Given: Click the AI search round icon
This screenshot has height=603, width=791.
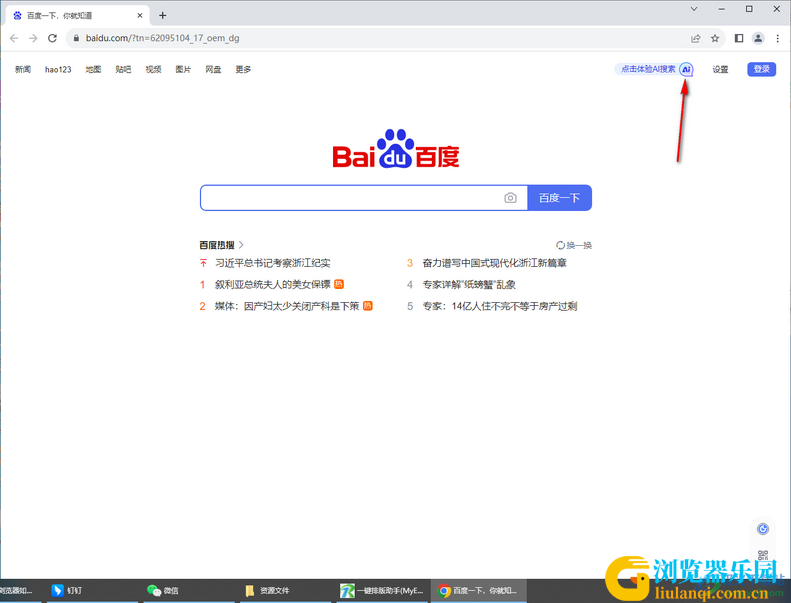Looking at the screenshot, I should tap(686, 69).
